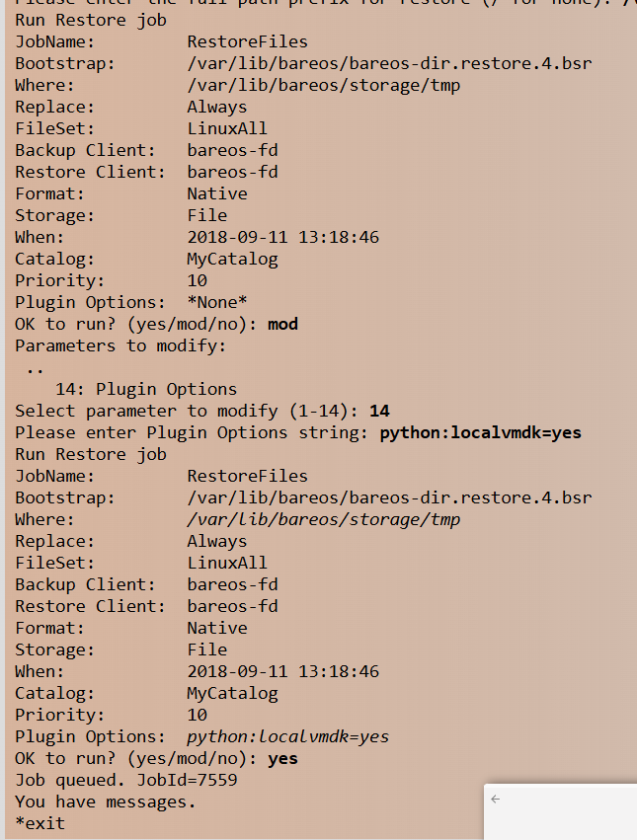Click the bold 'mod' response text
The width and height of the screenshot is (637, 840).
[282, 324]
